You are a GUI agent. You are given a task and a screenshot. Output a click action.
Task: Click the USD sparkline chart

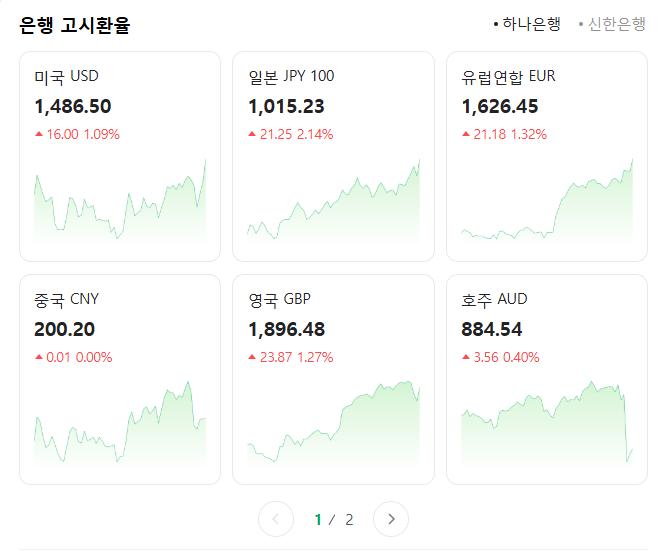click(120, 200)
